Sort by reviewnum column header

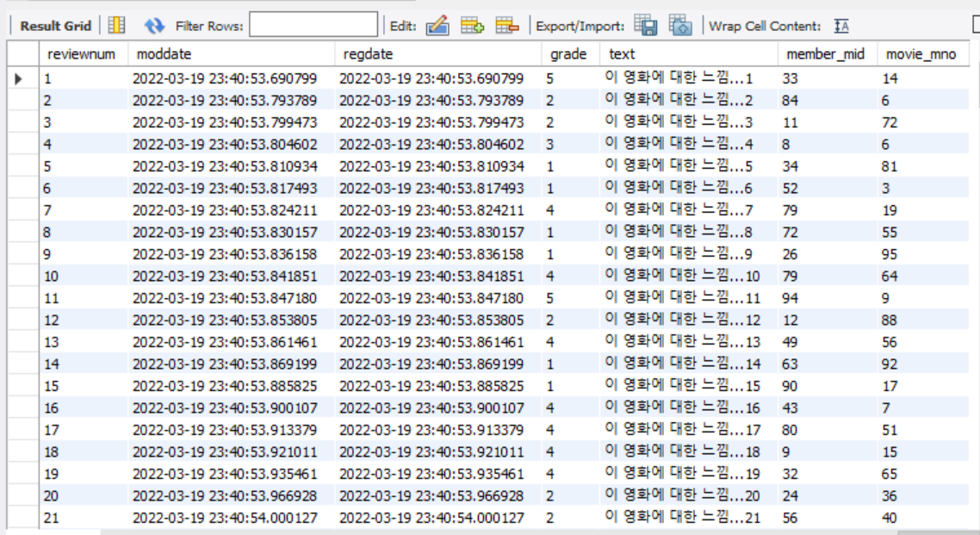[84, 53]
